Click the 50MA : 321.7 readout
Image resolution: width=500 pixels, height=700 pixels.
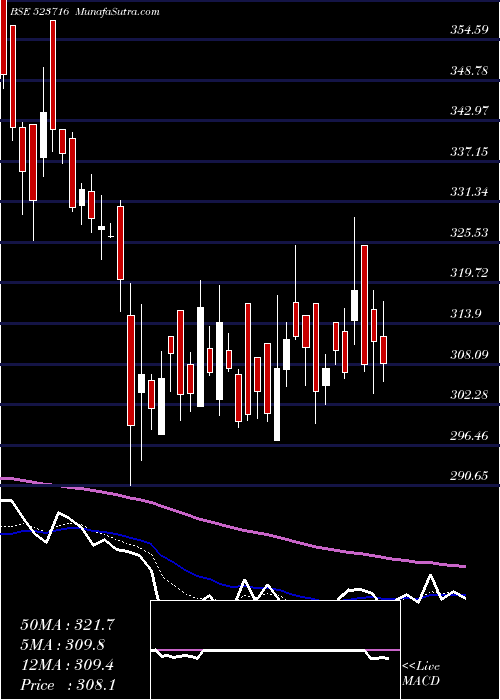pos(68,625)
